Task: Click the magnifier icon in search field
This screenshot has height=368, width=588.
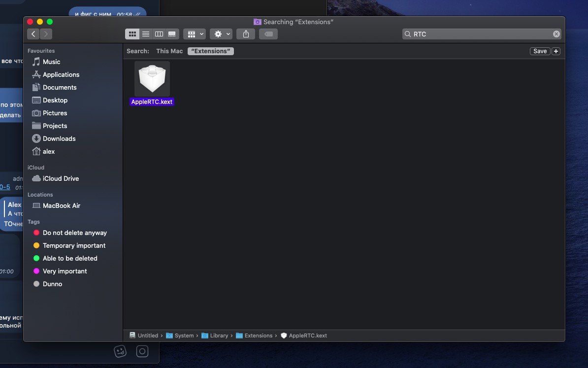Action: coord(408,34)
